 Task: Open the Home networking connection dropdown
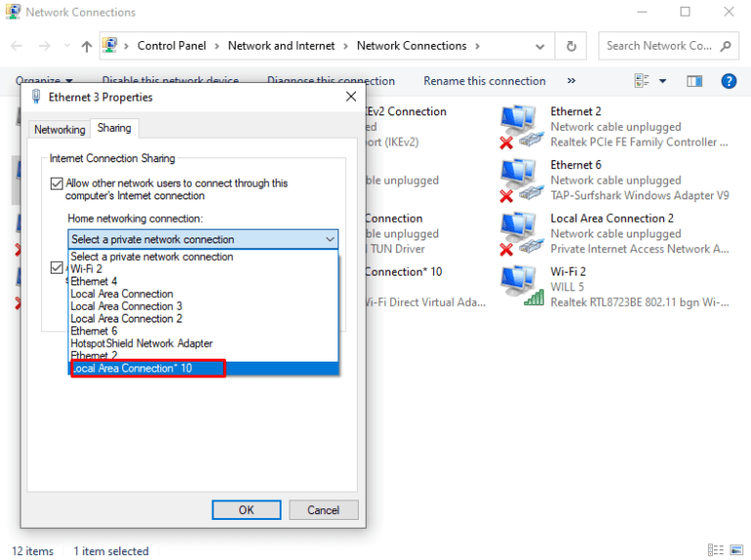point(202,239)
